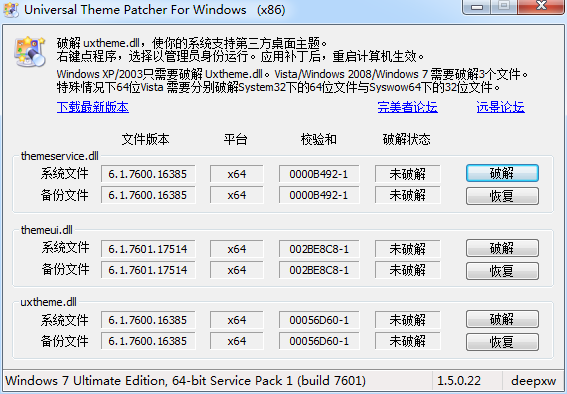
Task: Click uxtheme.dll backup checksum 00056D60-1
Action: tap(319, 341)
